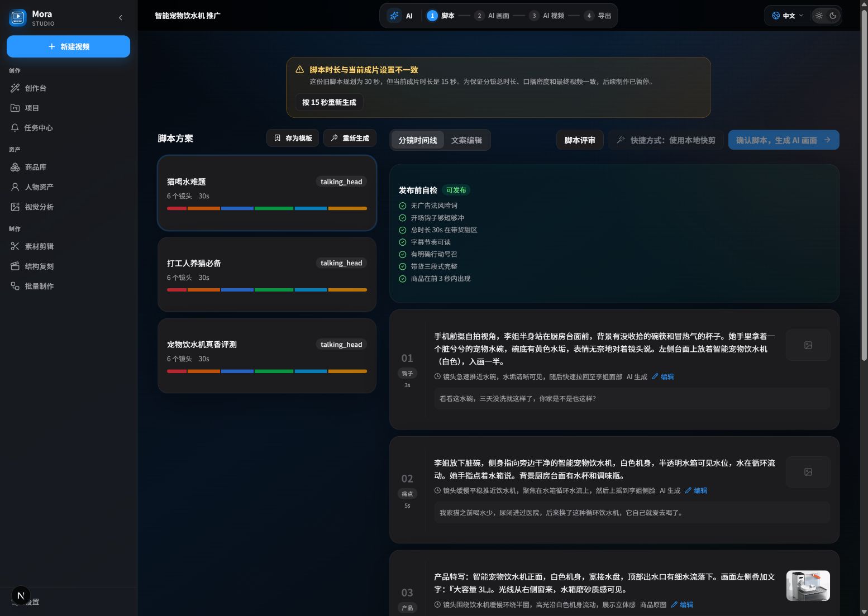Click the round N badge bottom left
Viewport: 868px width, 616px height.
click(21, 596)
